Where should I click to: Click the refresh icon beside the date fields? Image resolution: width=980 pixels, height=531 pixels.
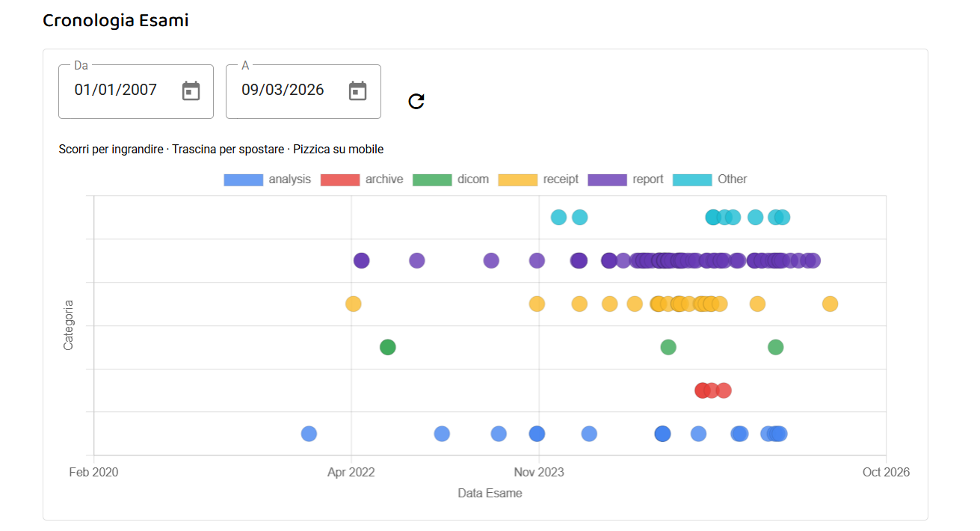tap(416, 102)
